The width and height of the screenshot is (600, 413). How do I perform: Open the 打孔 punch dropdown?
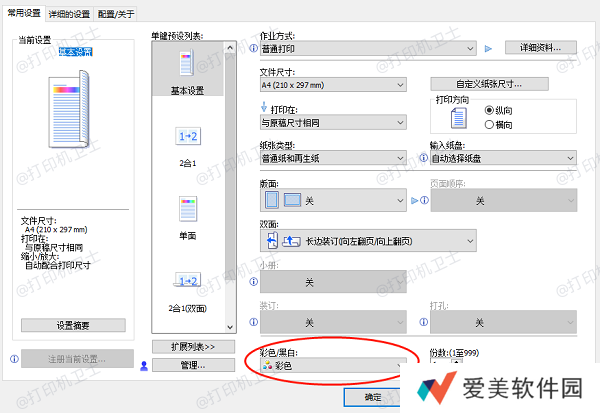503,322
